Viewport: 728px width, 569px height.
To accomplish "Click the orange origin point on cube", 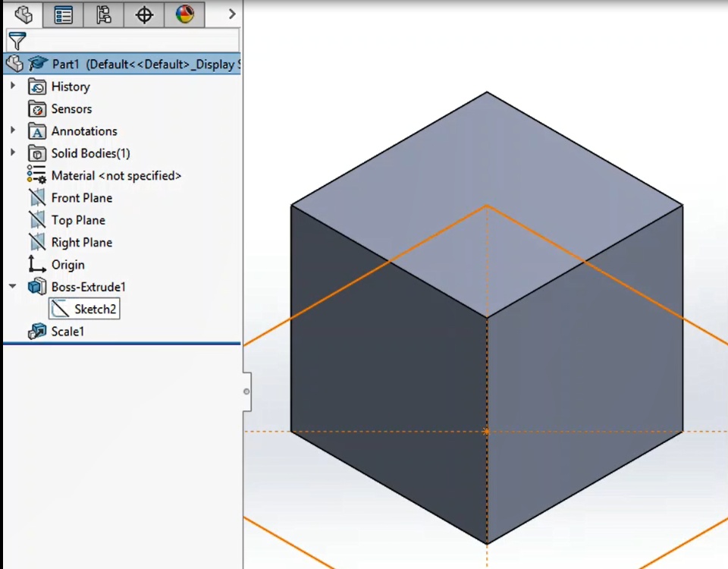I will (487, 432).
